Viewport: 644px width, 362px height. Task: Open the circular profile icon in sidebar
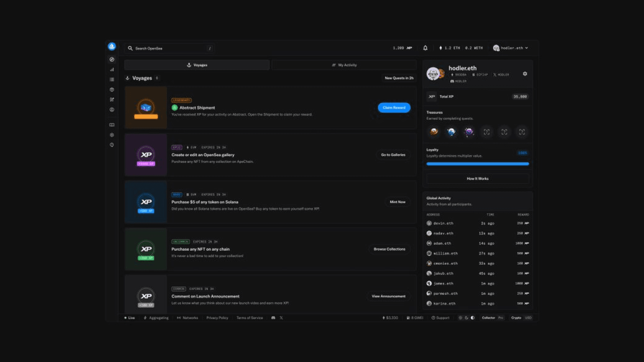tap(112, 109)
